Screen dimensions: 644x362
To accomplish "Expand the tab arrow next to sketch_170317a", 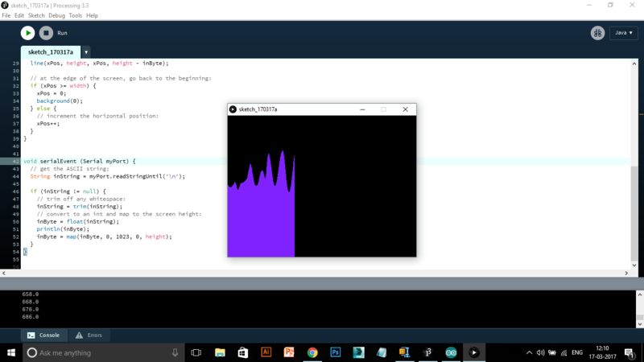I will 86,52.
